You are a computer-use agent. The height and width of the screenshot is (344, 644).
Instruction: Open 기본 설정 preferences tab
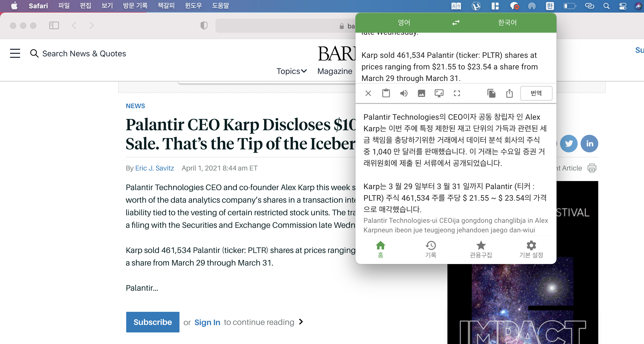[x=531, y=249]
